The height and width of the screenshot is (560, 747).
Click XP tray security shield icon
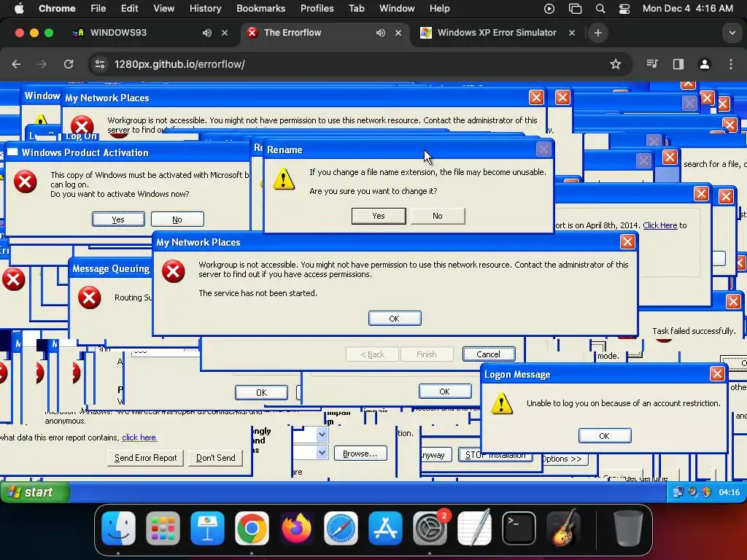(x=706, y=492)
